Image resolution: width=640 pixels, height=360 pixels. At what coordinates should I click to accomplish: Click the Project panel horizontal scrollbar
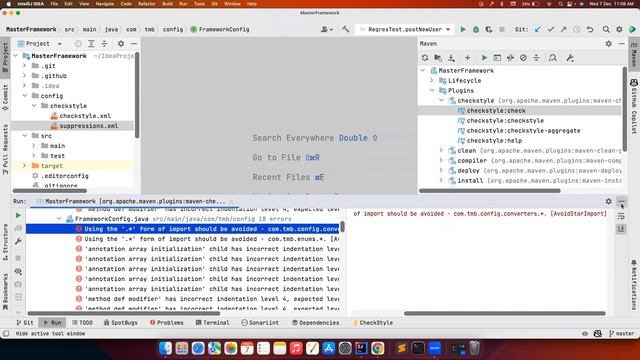(50, 191)
